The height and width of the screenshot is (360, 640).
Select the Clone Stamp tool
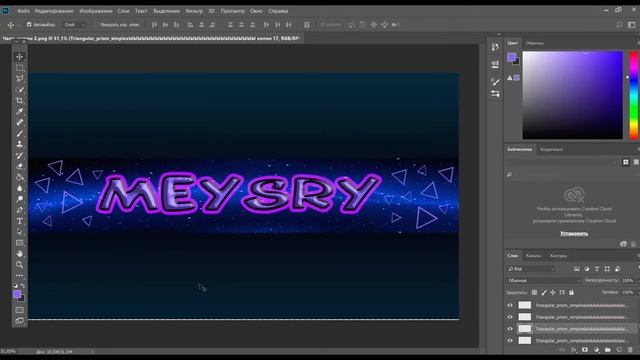pos(19,144)
